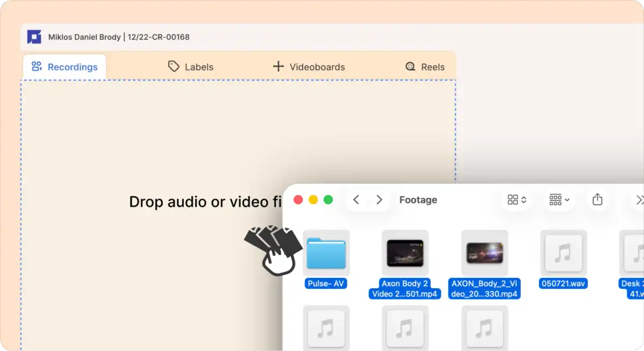Select the Pulse- AV folder icon
Viewport: 644px width, 351px height.
(x=326, y=253)
